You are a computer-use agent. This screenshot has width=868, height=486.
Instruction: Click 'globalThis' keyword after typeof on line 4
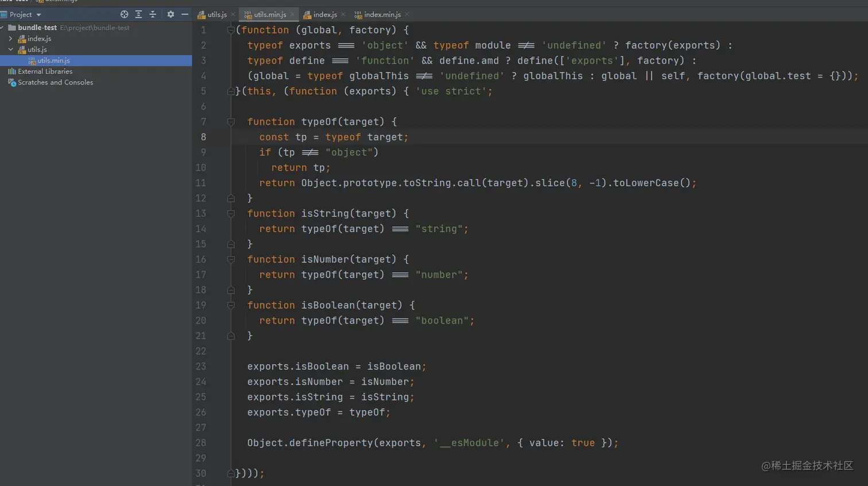[379, 76]
